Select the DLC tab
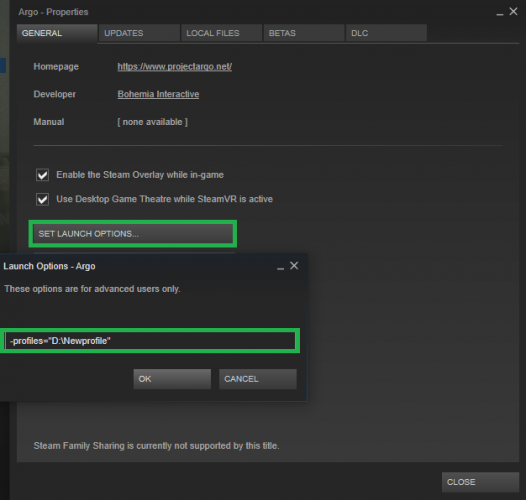 [386, 33]
